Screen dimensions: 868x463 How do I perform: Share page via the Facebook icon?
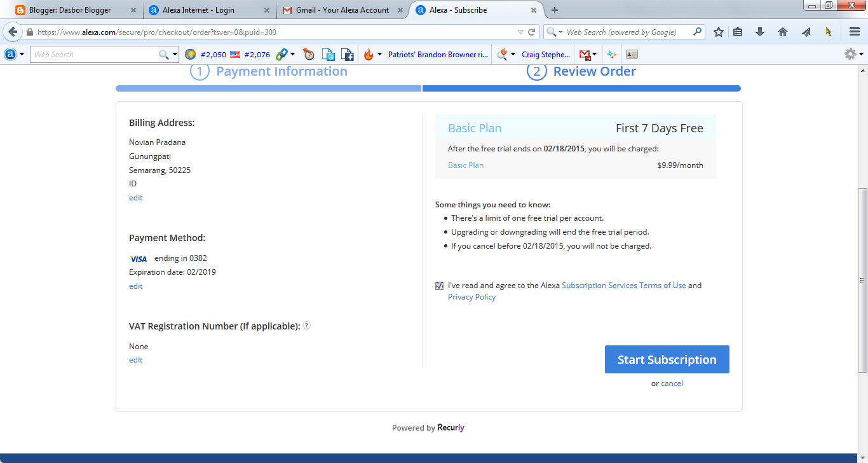pyautogui.click(x=347, y=55)
